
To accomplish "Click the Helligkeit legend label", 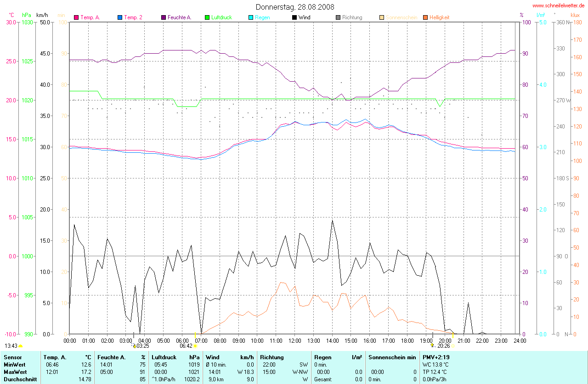I will coord(440,17).
